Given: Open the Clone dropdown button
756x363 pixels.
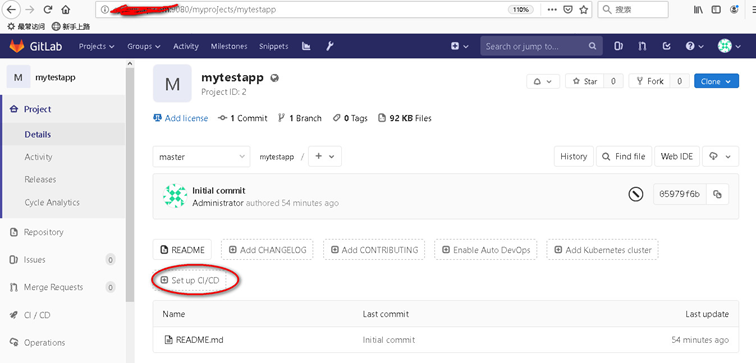Looking at the screenshot, I should point(716,81).
